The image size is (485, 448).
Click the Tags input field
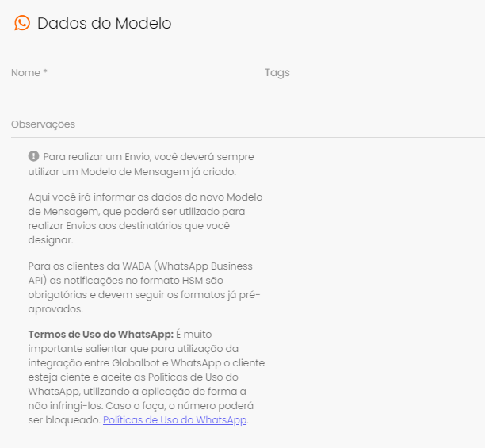tap(375, 73)
